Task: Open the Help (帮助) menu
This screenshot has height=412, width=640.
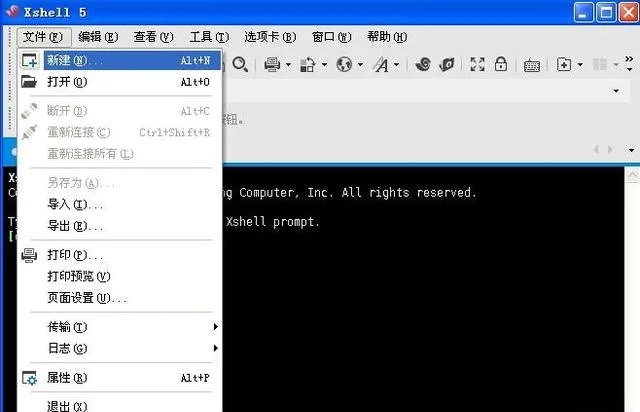Action: 387,37
